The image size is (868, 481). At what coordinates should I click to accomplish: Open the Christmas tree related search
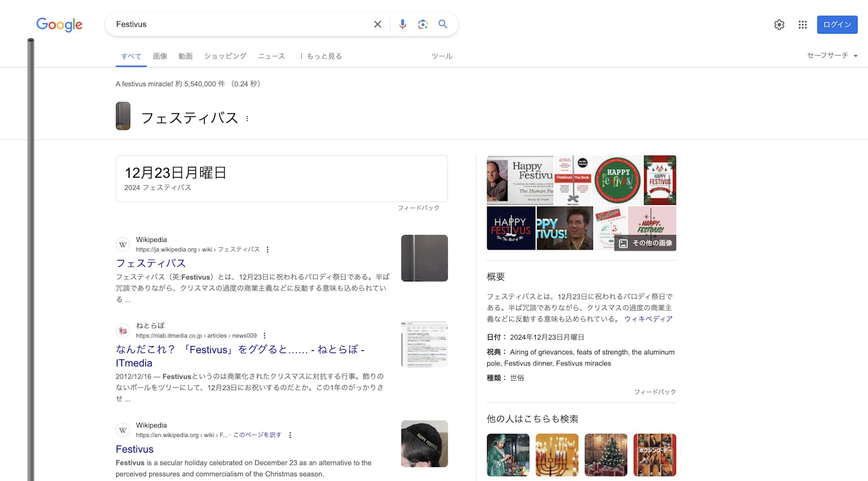[606, 455]
